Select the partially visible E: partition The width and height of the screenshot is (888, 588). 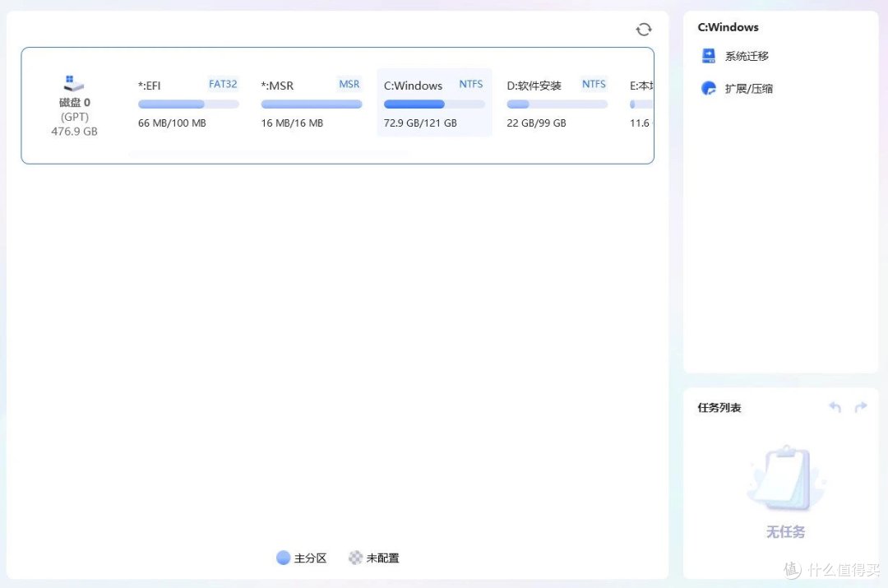[641, 103]
